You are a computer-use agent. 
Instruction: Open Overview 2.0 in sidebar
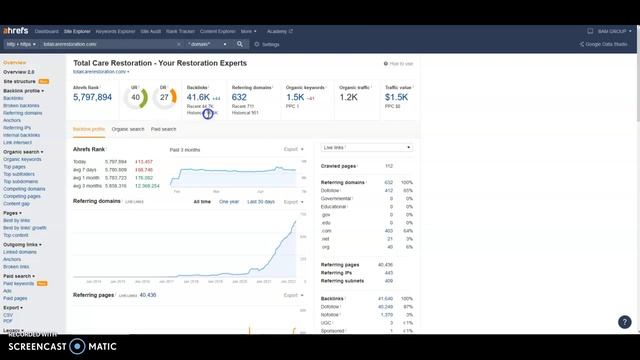(18, 72)
